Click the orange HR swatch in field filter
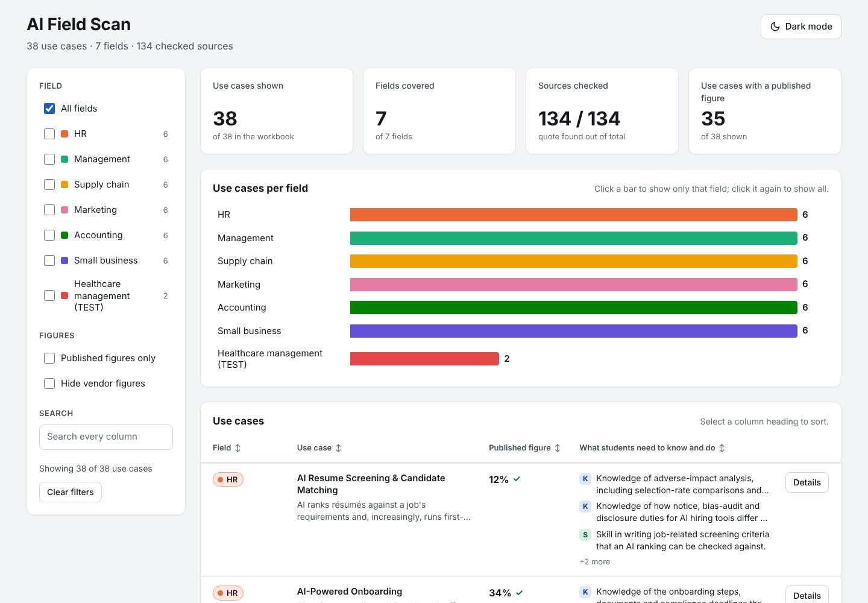This screenshot has height=603, width=868. point(64,134)
